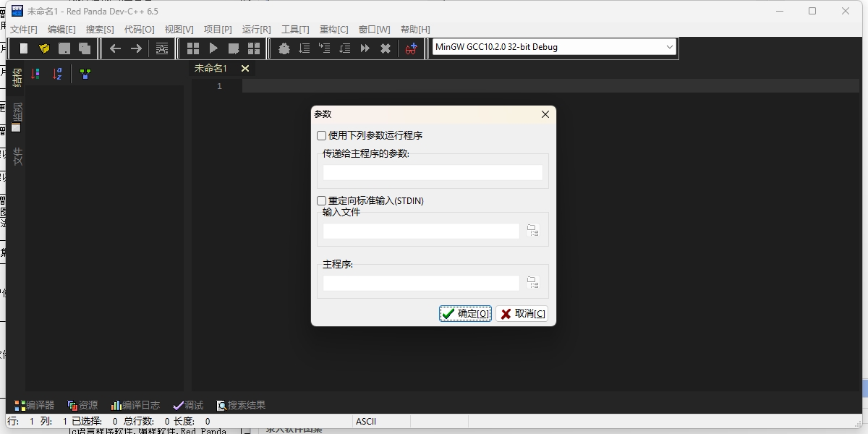Select the 文件 side panel tab
Viewport: 868px width, 434px height.
[x=16, y=156]
